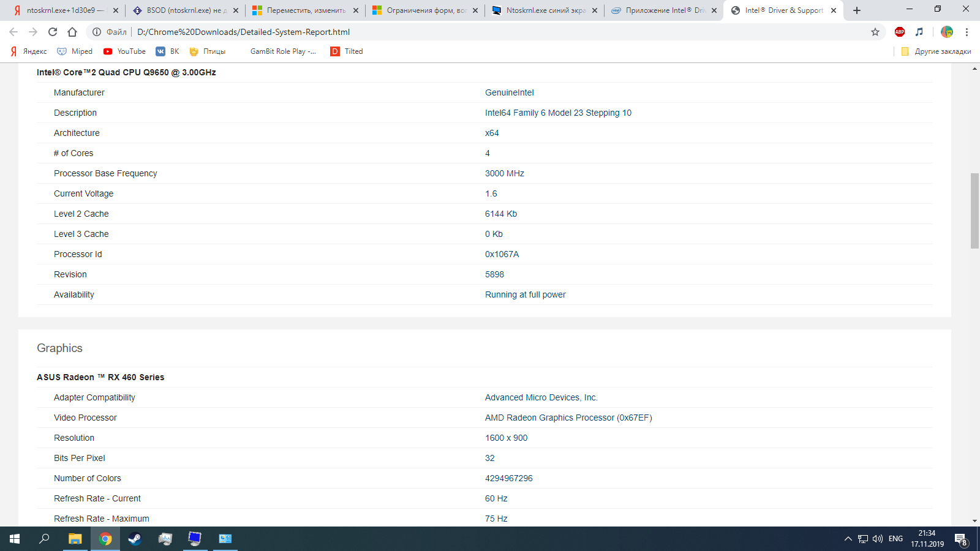980x551 pixels.
Task: Select the 0x1067A Processor Id value
Action: [502, 254]
